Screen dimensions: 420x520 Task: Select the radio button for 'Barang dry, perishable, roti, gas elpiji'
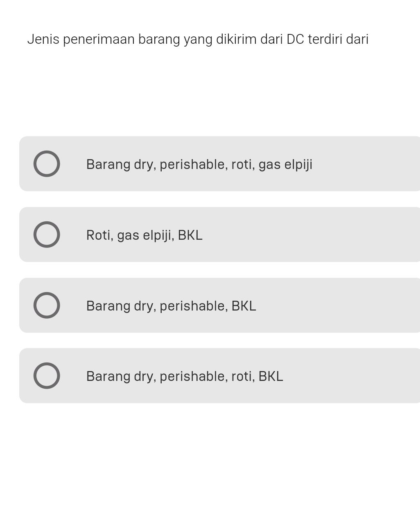[46, 164]
